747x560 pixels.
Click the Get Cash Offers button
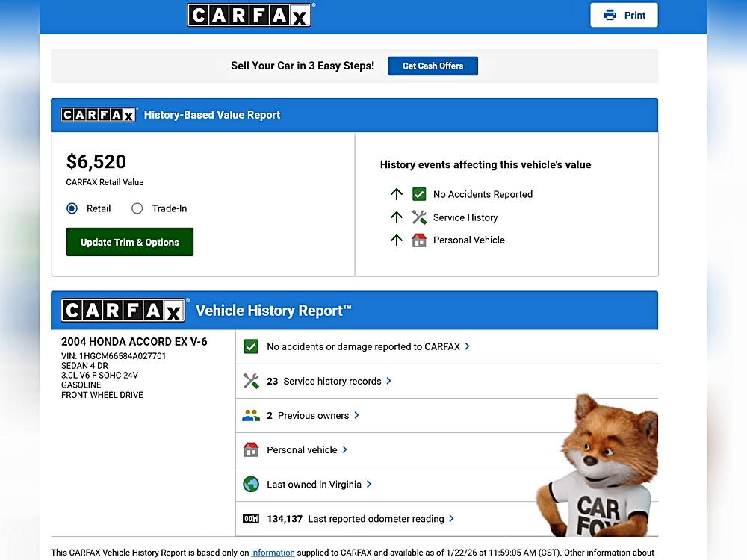tap(433, 66)
